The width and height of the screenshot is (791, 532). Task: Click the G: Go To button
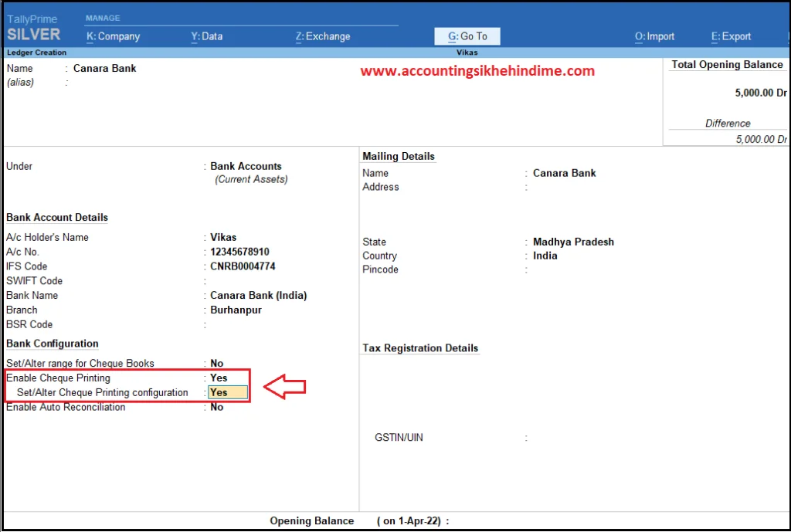click(467, 36)
